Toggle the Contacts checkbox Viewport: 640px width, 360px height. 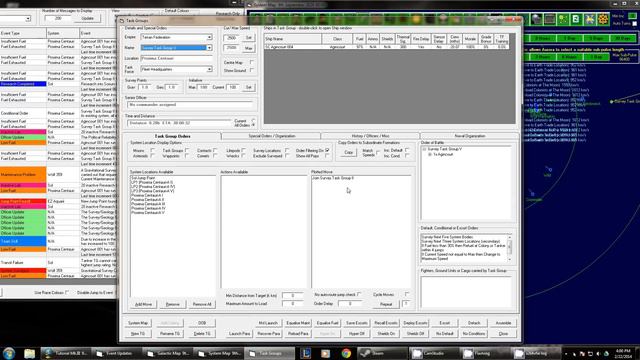coord(215,151)
